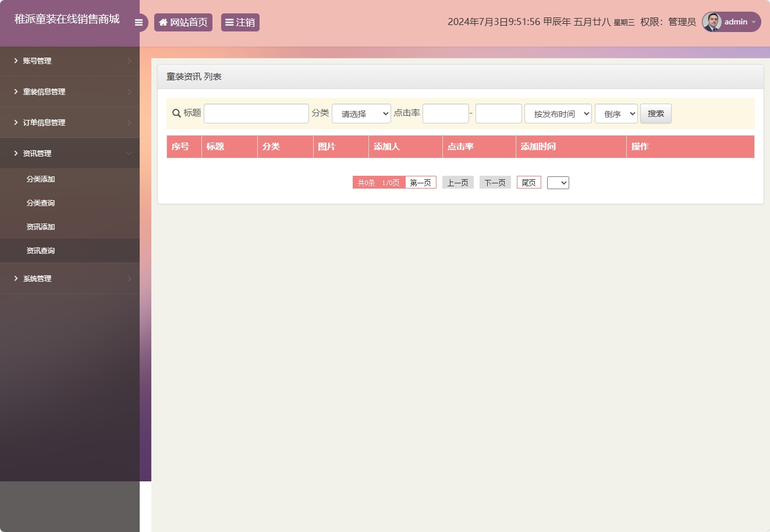Click inside the 标题 search input
770x532 pixels.
coord(256,113)
